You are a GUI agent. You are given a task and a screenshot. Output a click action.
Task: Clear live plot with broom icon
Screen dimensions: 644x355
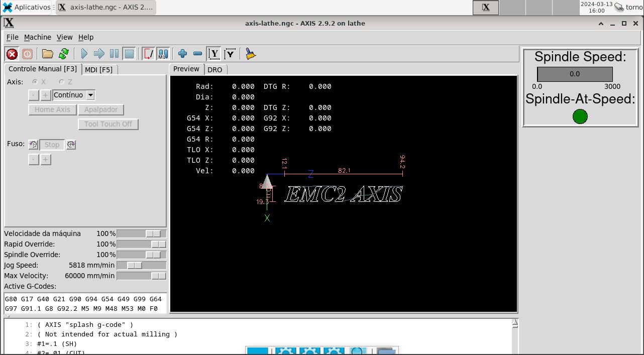pyautogui.click(x=250, y=54)
